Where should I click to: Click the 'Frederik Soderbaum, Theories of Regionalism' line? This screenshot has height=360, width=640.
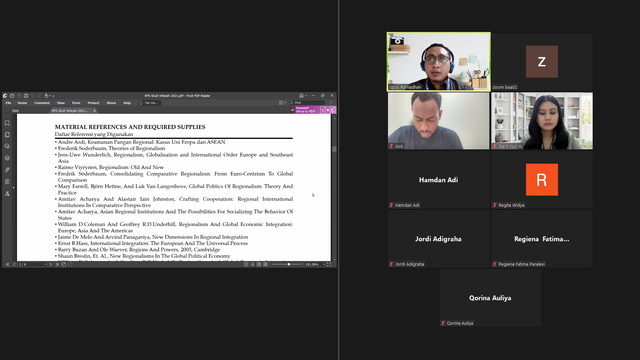[x=111, y=149]
